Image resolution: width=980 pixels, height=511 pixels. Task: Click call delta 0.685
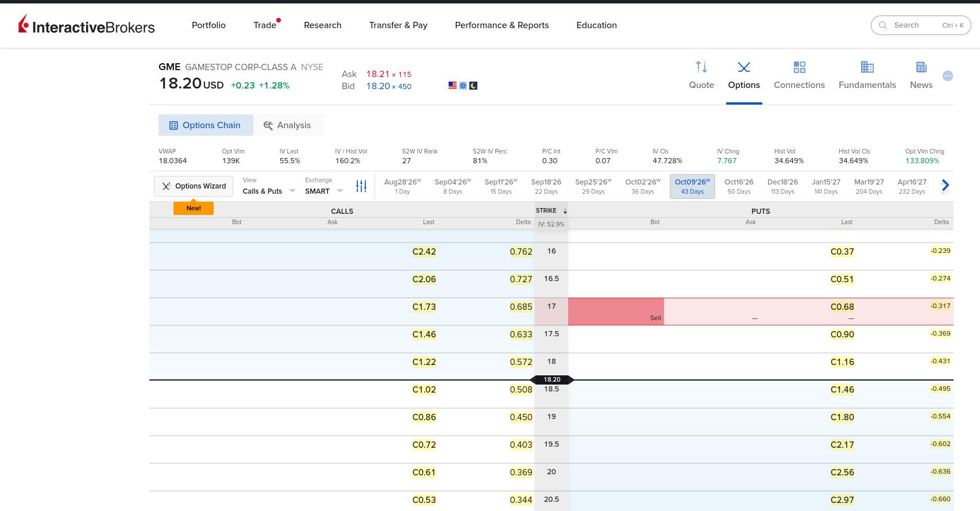[521, 307]
